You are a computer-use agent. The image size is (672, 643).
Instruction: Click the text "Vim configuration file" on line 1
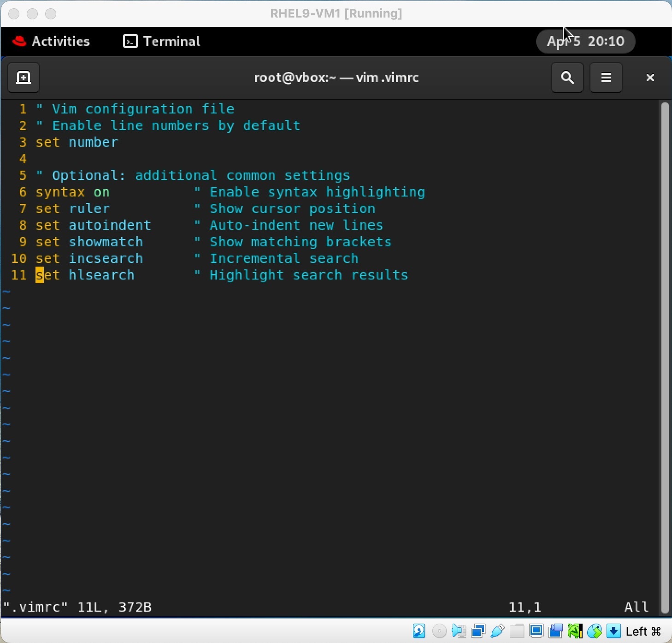coord(143,109)
